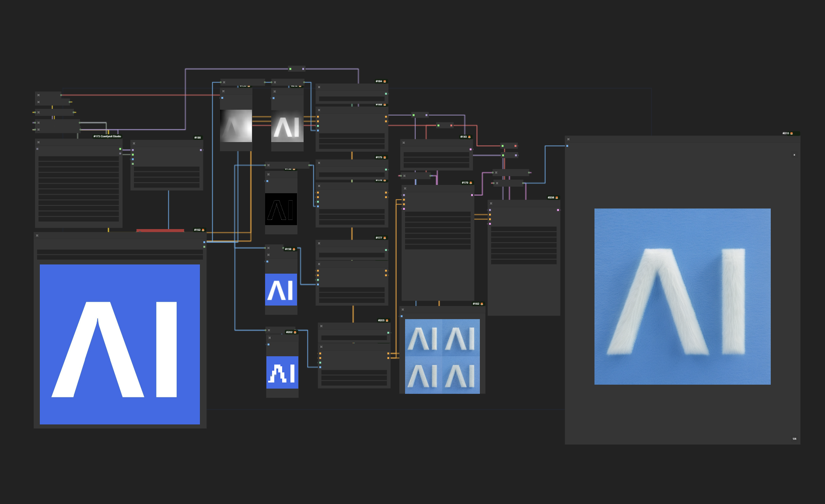The width and height of the screenshot is (825, 504).
Task: Open the black outline AI edge preview
Action: click(281, 209)
